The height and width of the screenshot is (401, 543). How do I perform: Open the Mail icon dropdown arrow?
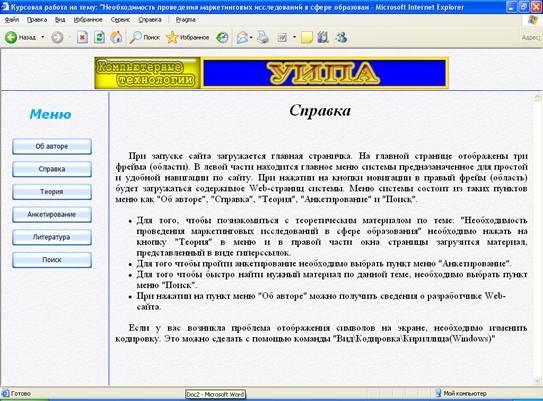click(x=251, y=37)
